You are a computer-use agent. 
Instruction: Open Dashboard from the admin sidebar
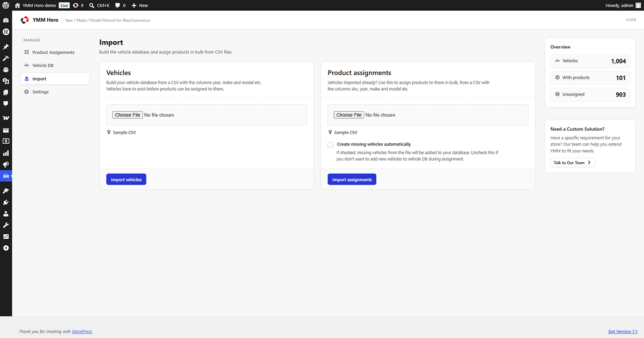pyautogui.click(x=6, y=20)
